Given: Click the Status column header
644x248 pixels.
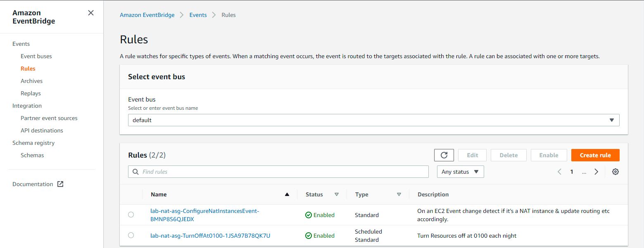Looking at the screenshot, I should tap(314, 194).
